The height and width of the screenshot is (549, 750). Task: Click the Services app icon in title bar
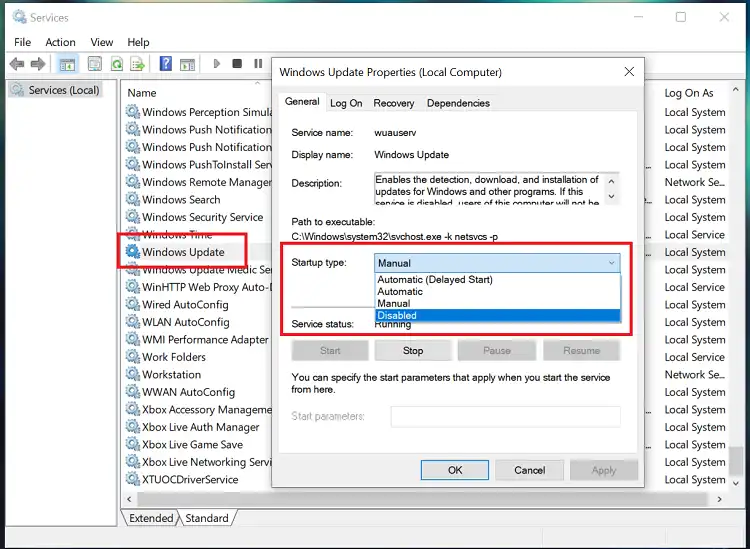20,17
